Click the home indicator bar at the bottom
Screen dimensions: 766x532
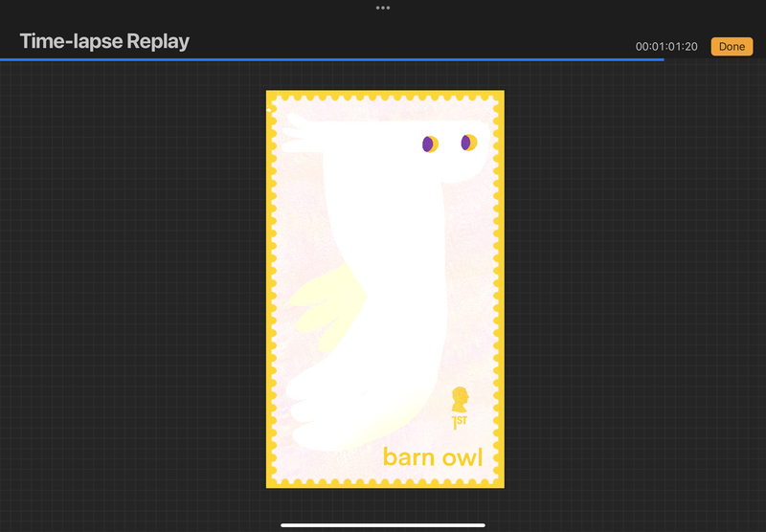[383, 524]
